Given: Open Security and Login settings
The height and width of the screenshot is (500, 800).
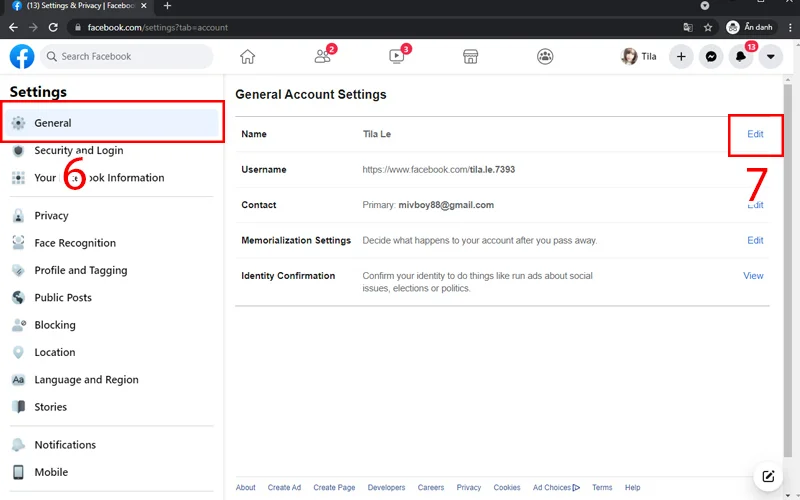Looking at the screenshot, I should (78, 151).
